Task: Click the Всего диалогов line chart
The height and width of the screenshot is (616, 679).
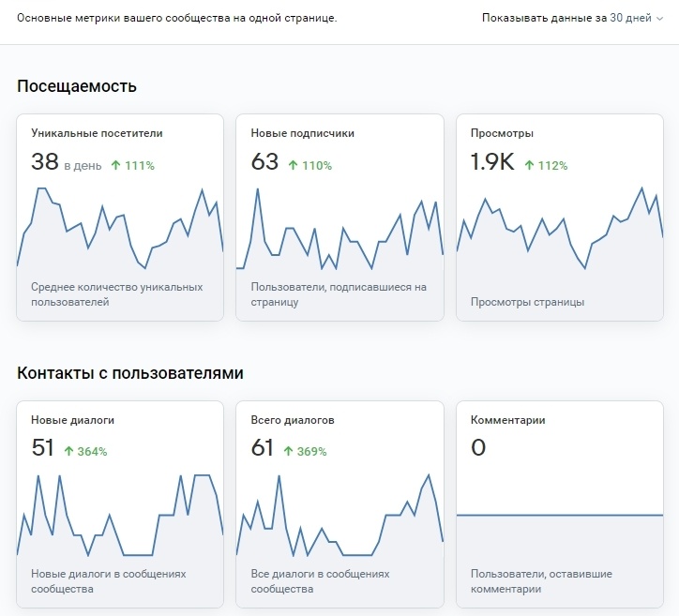Action: pos(339,515)
